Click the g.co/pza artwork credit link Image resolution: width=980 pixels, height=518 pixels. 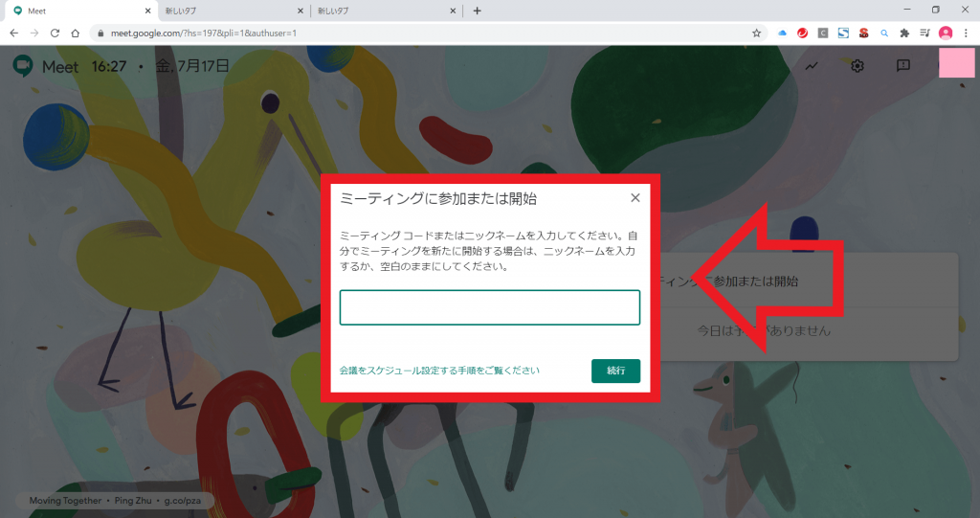tap(183, 501)
